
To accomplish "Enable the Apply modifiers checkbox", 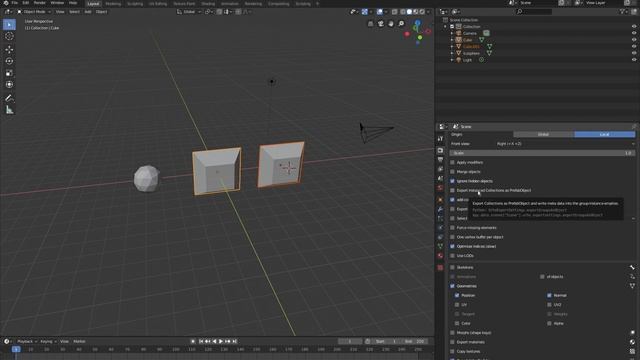I will 452,162.
